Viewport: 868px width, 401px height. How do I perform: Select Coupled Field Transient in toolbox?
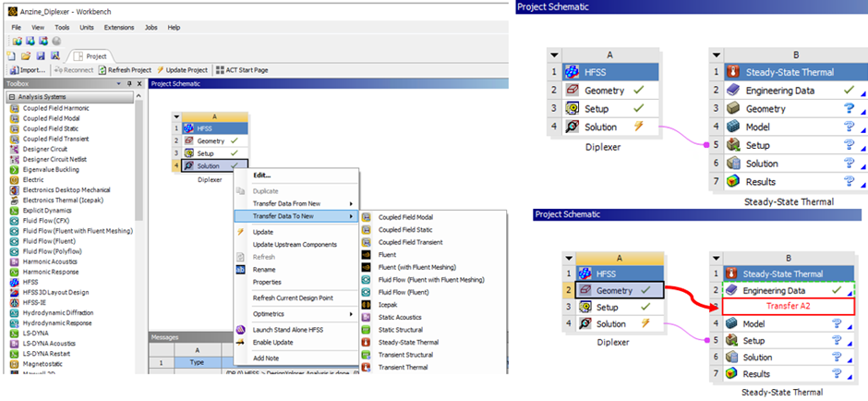55,139
